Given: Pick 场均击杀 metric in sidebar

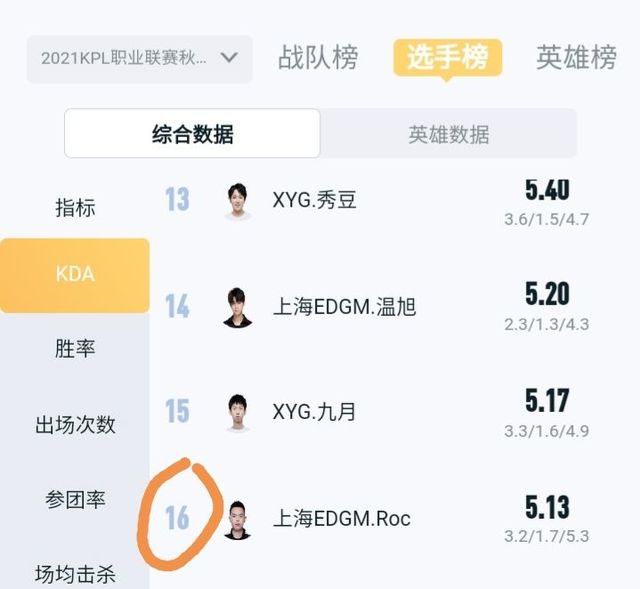Looking at the screenshot, I should click(75, 574).
